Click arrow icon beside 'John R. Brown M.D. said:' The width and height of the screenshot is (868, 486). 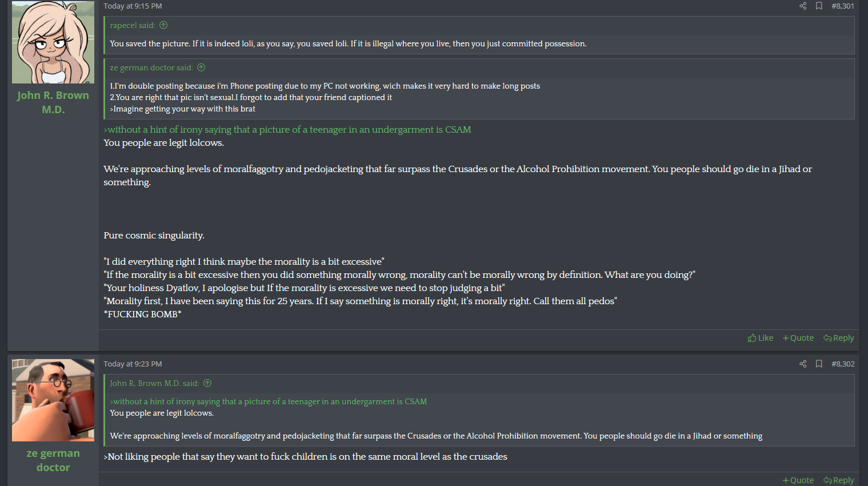(207, 383)
